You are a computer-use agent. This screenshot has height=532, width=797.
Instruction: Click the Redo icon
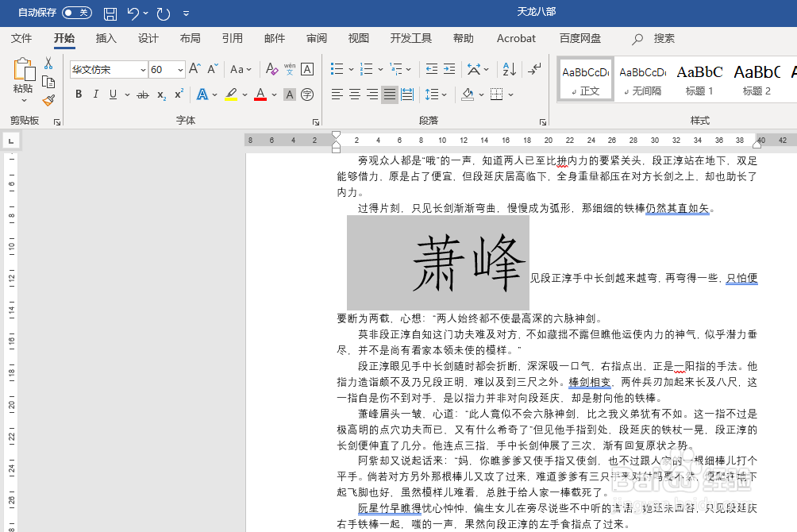[x=164, y=13]
